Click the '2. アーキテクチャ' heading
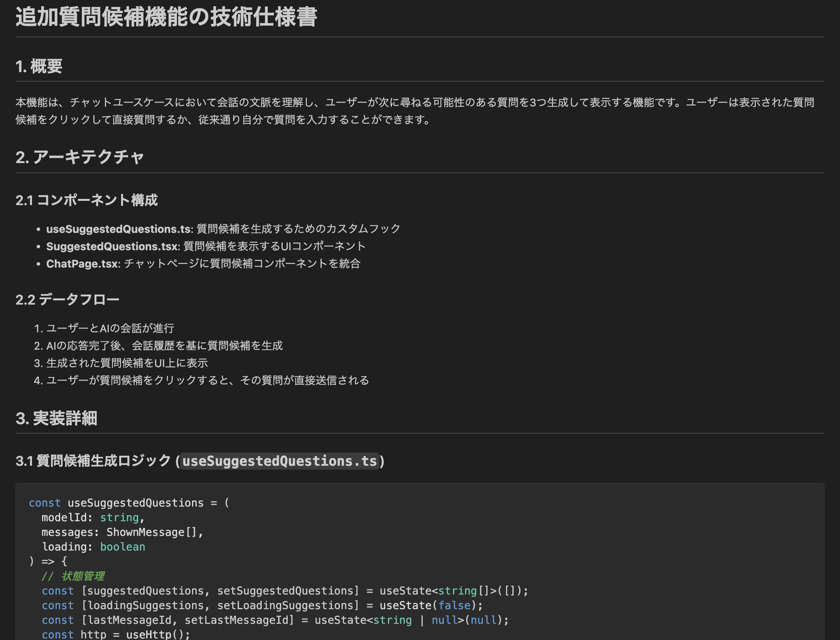 [x=79, y=157]
